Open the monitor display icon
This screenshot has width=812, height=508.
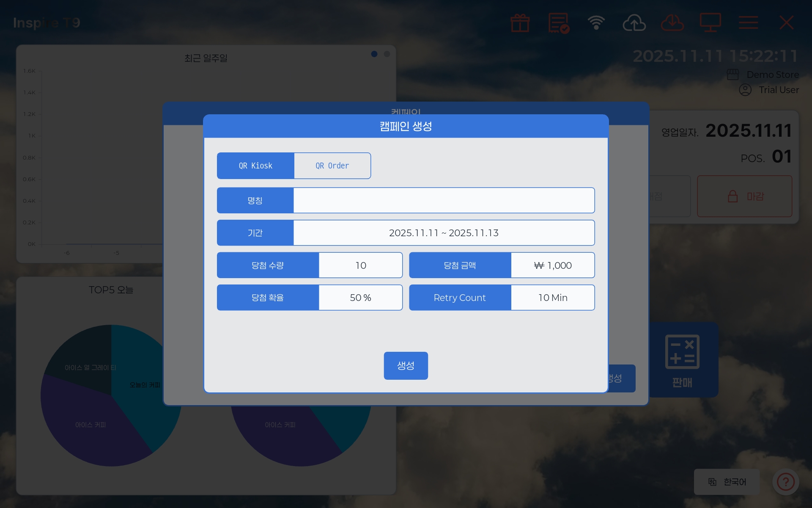click(710, 23)
